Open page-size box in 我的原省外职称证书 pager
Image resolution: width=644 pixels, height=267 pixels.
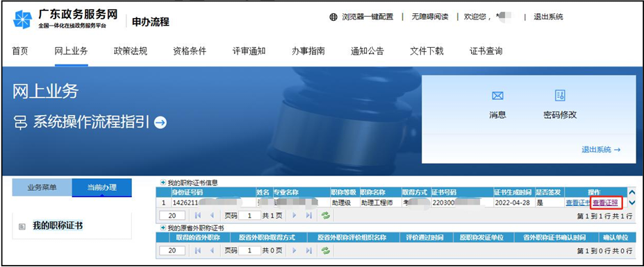tap(172, 250)
